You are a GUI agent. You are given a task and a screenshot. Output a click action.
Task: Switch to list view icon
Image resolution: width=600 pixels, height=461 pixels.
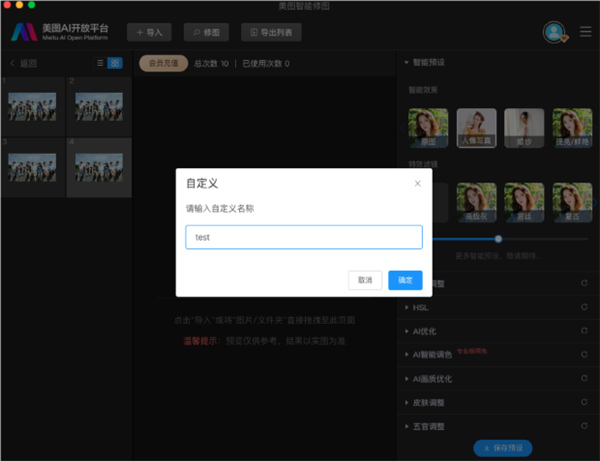coord(100,63)
